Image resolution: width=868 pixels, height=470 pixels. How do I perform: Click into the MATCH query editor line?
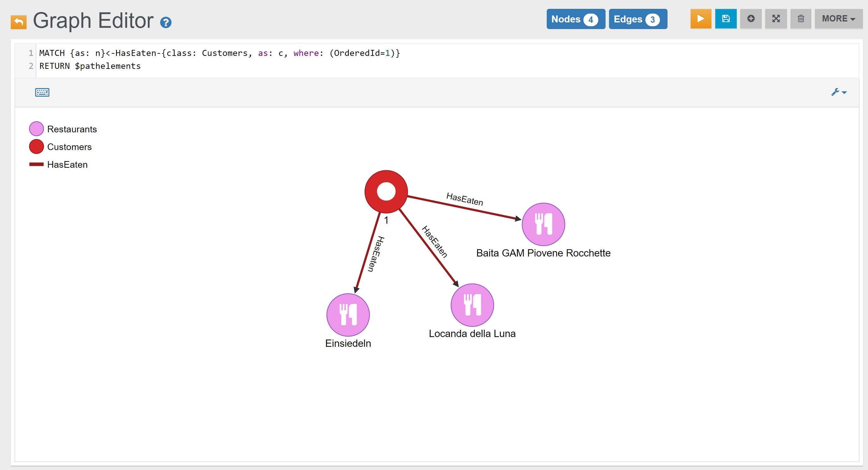[219, 53]
